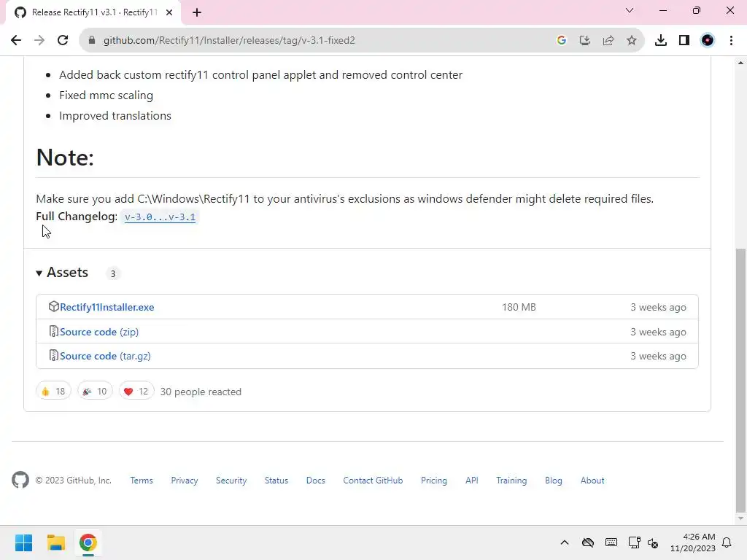Screen dimensions: 747x560
Task: Close the Release Rectify11 tab
Action: (169, 12)
